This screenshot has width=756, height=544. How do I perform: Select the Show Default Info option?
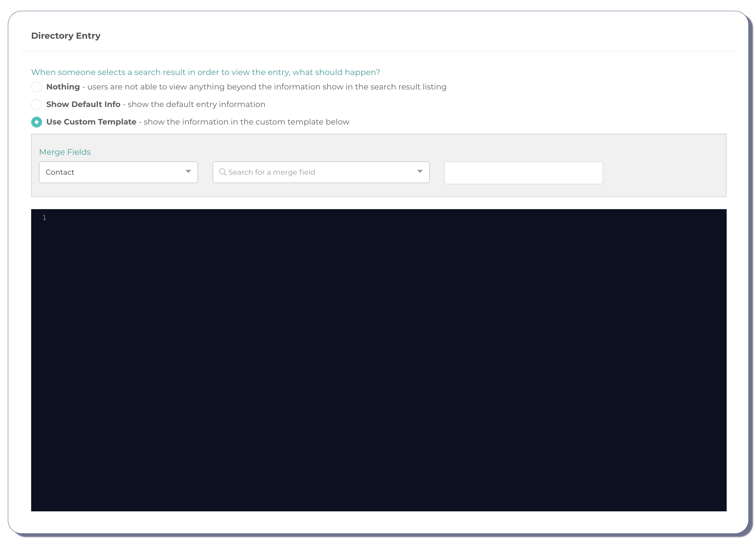pyautogui.click(x=37, y=104)
